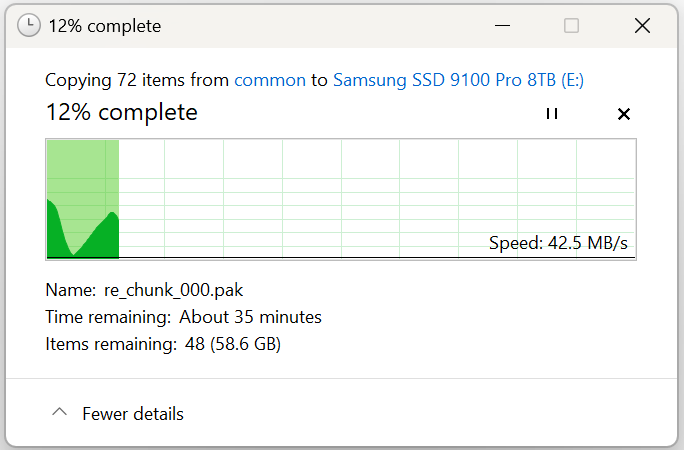
Task: Select the file name re_chunk_000.pak
Action: [173, 290]
